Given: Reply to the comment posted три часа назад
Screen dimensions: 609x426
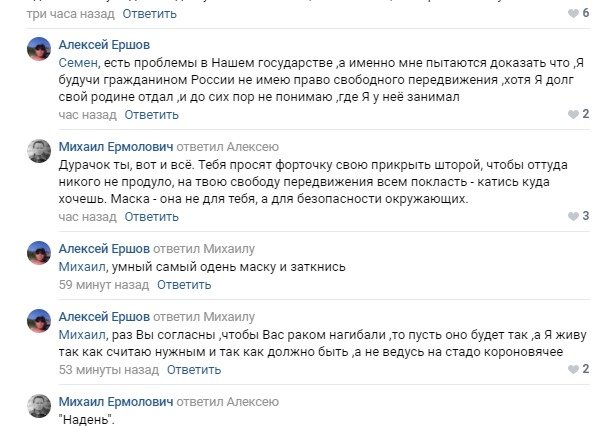Looking at the screenshot, I should 150,14.
